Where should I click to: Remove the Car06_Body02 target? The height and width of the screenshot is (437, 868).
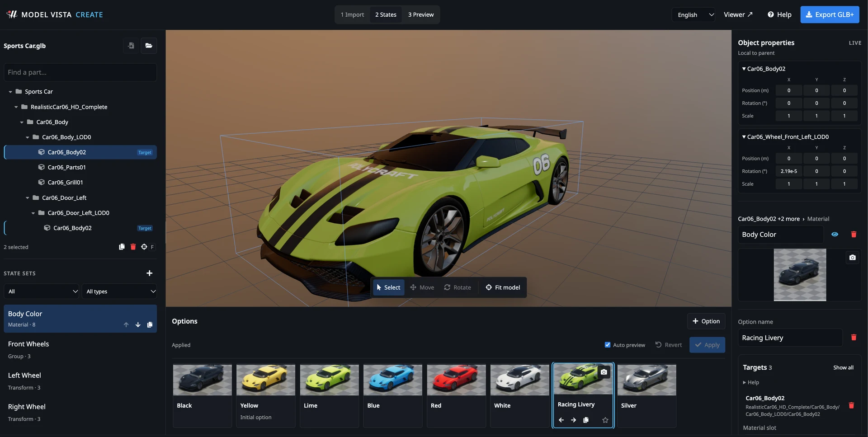point(851,405)
